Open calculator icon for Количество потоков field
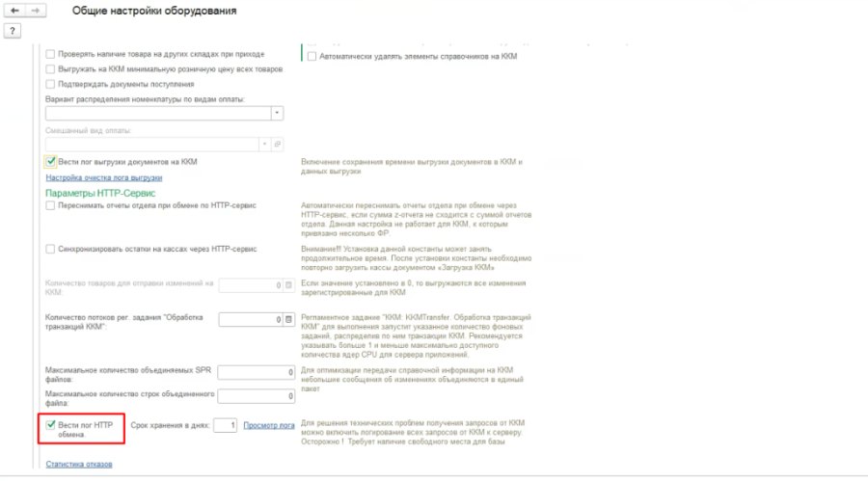Screen dimensions: 868x481 click(x=288, y=319)
